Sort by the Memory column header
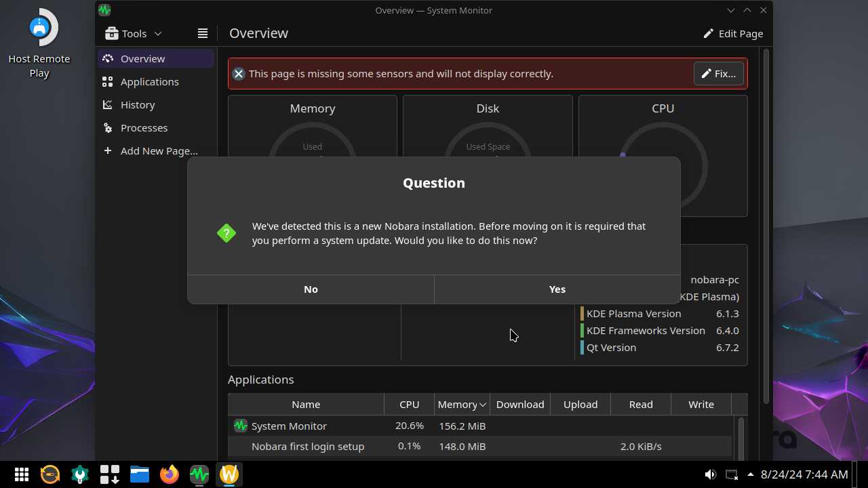Viewport: 868px width, 488px height. [x=462, y=404]
